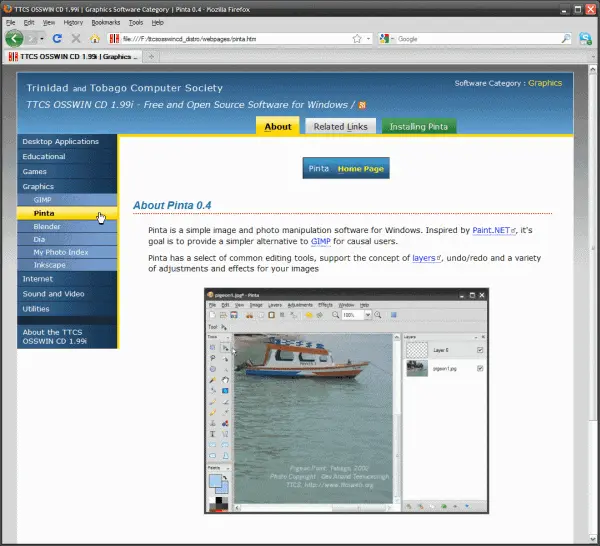Click the orange RSS feed icon in header

(x=362, y=105)
